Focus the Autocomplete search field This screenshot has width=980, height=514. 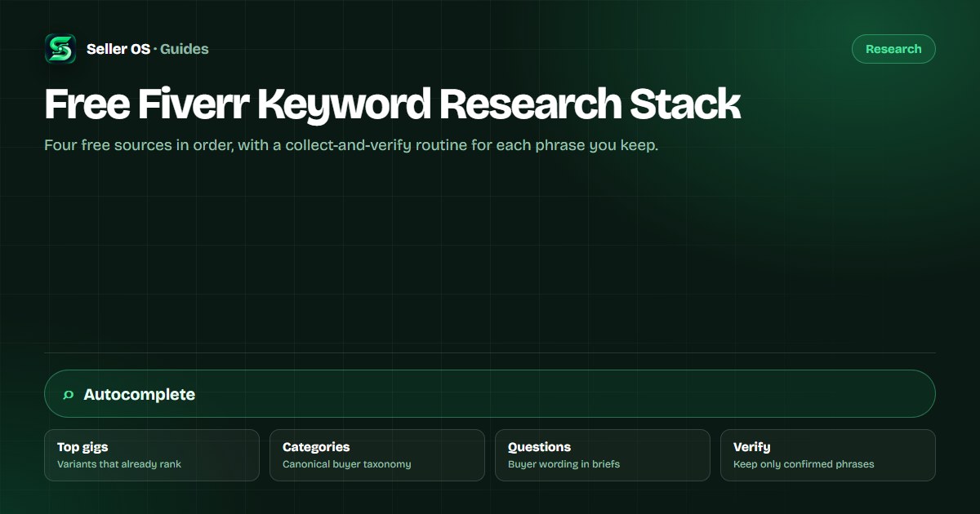tap(490, 394)
